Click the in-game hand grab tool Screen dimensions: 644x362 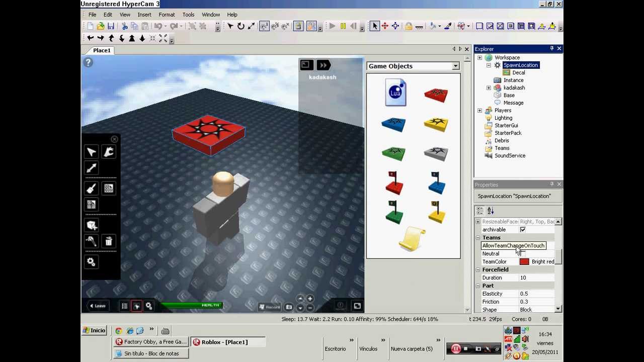[108, 152]
